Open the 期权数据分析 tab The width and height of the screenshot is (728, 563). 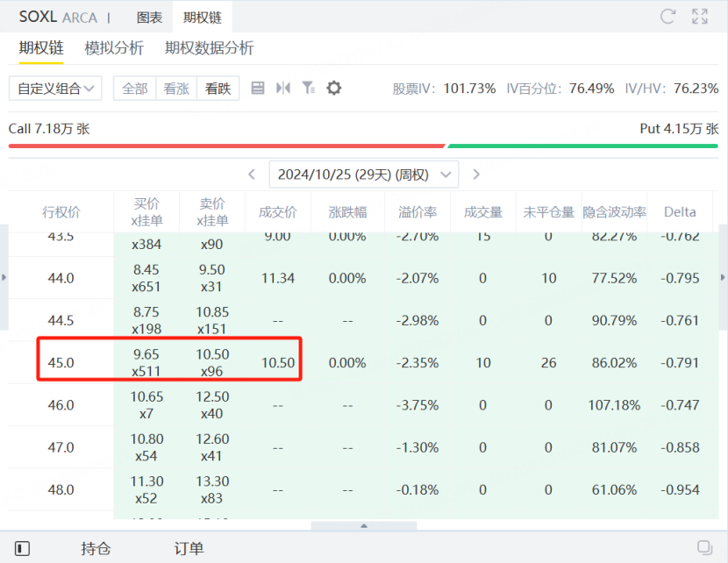[210, 48]
